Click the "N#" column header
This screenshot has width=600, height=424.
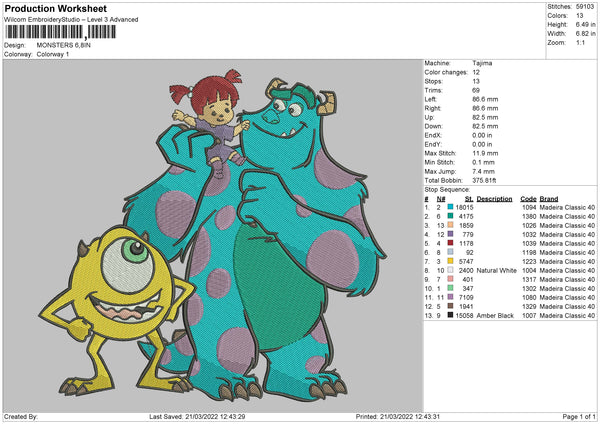click(441, 199)
